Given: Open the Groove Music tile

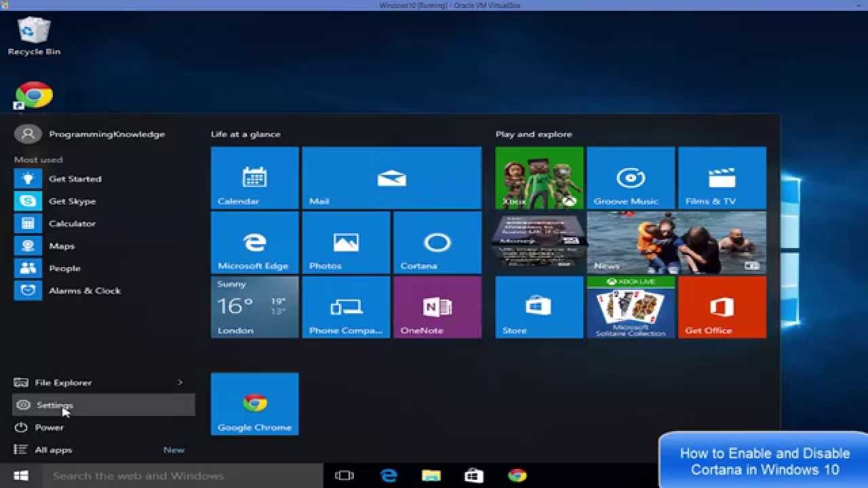Looking at the screenshot, I should (x=631, y=178).
